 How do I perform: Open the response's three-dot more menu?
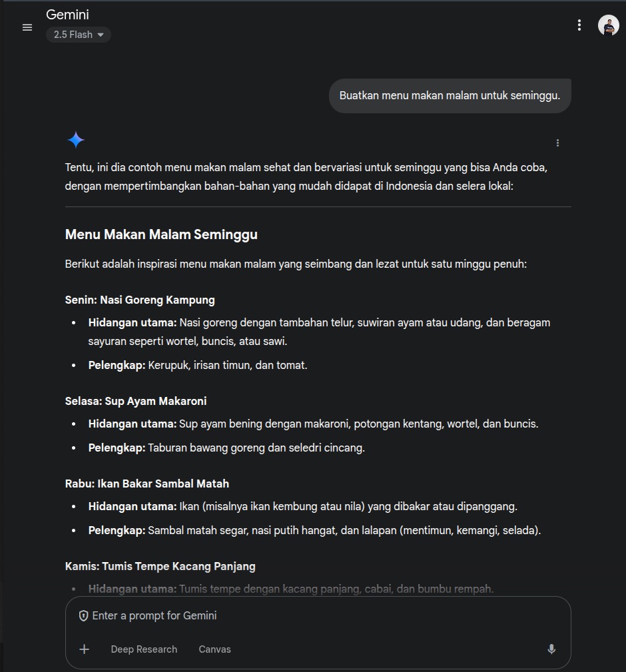click(557, 143)
